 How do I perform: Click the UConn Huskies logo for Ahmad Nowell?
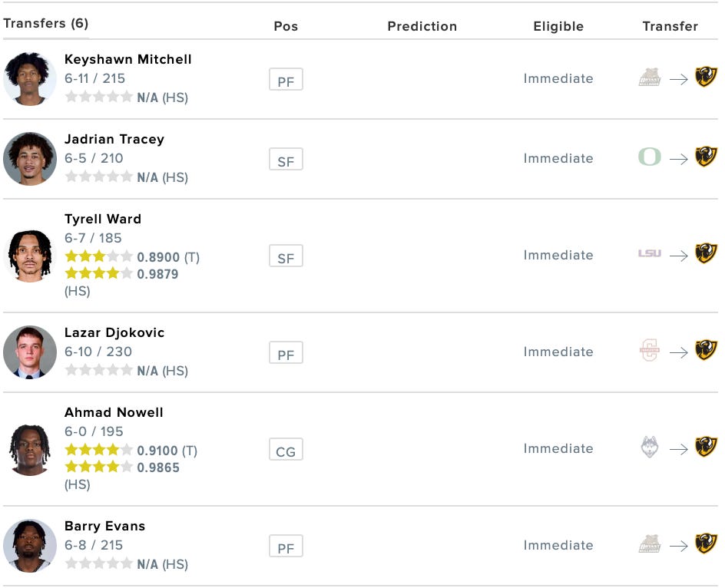tap(649, 448)
